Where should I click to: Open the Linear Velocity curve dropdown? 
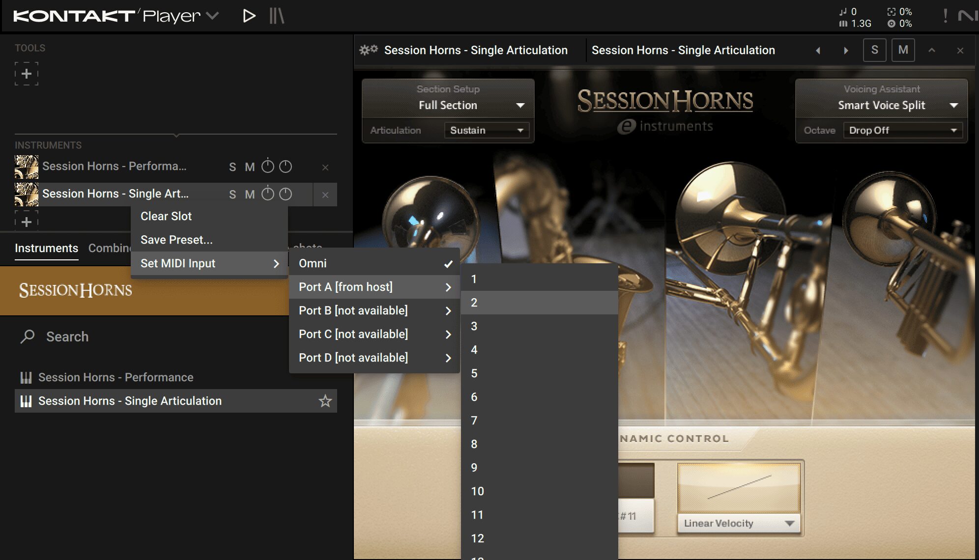pos(739,523)
